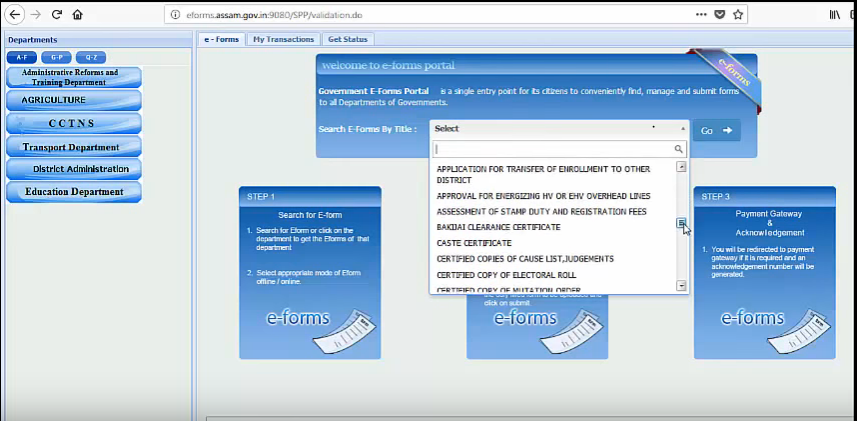This screenshot has width=857, height=421.
Task: Open the Get Status tab
Action: pos(348,39)
